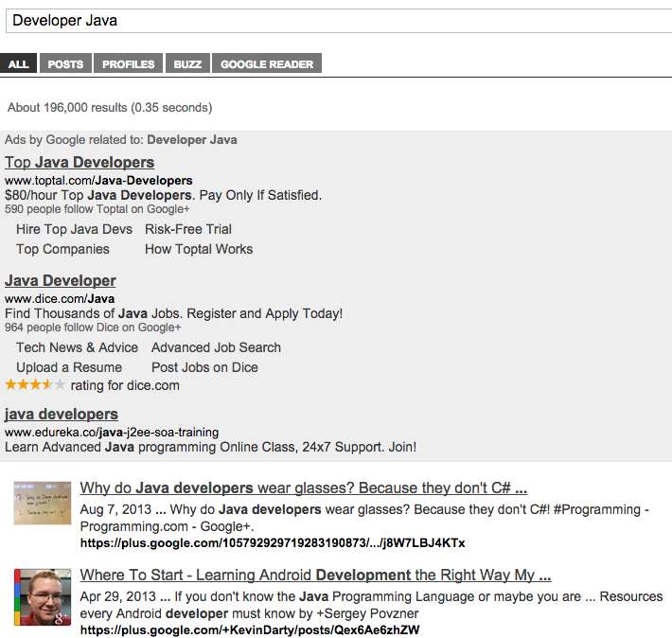
Task: Open the PROFILES tab
Action: click(128, 63)
